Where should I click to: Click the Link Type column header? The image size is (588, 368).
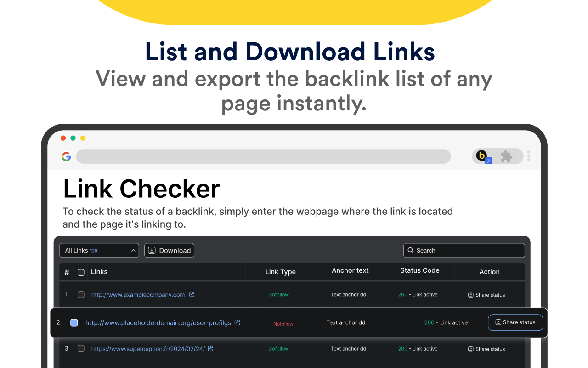pos(281,272)
